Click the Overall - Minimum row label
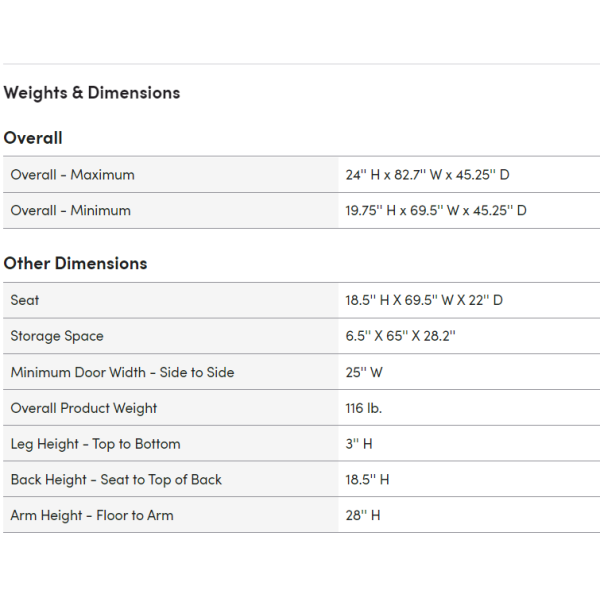600x600 pixels. tap(71, 210)
